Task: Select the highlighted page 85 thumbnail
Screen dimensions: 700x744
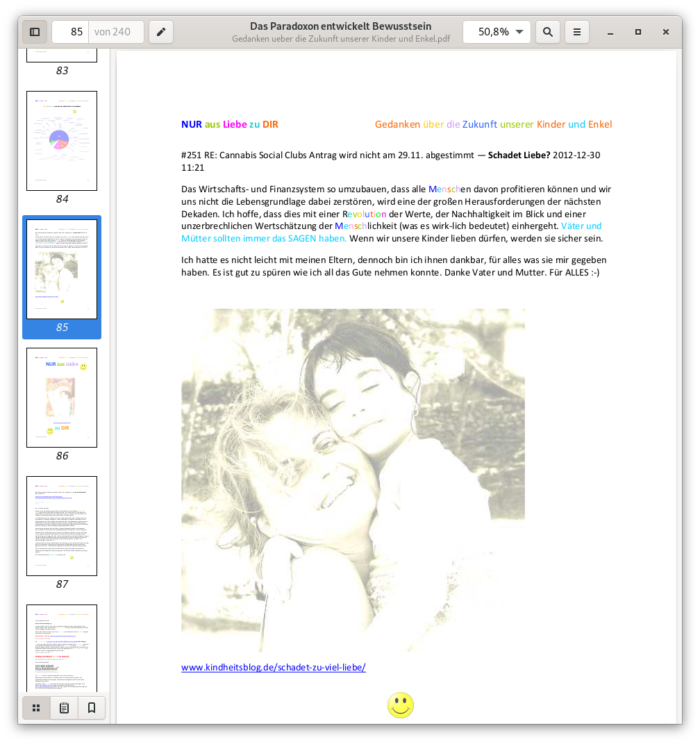Action: coord(62,269)
